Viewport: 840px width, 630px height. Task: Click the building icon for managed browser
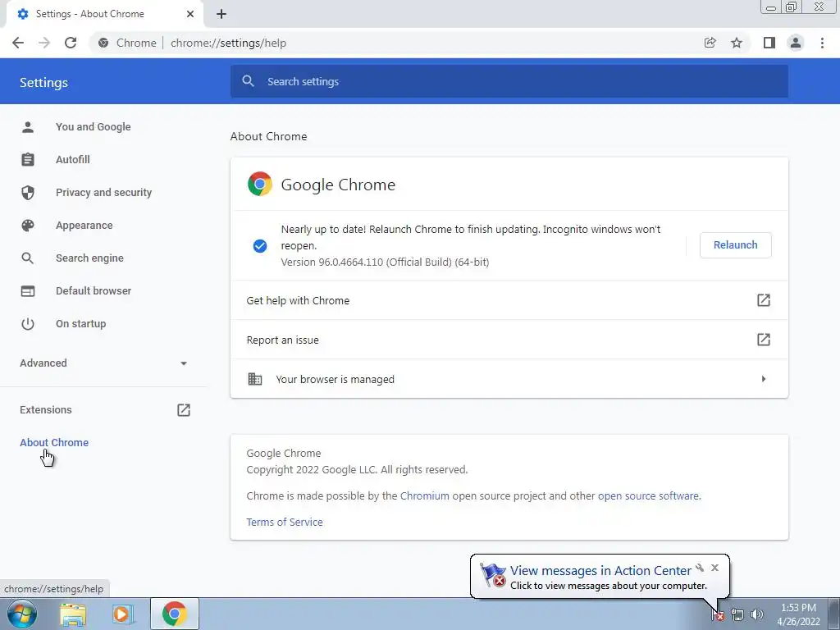click(255, 379)
